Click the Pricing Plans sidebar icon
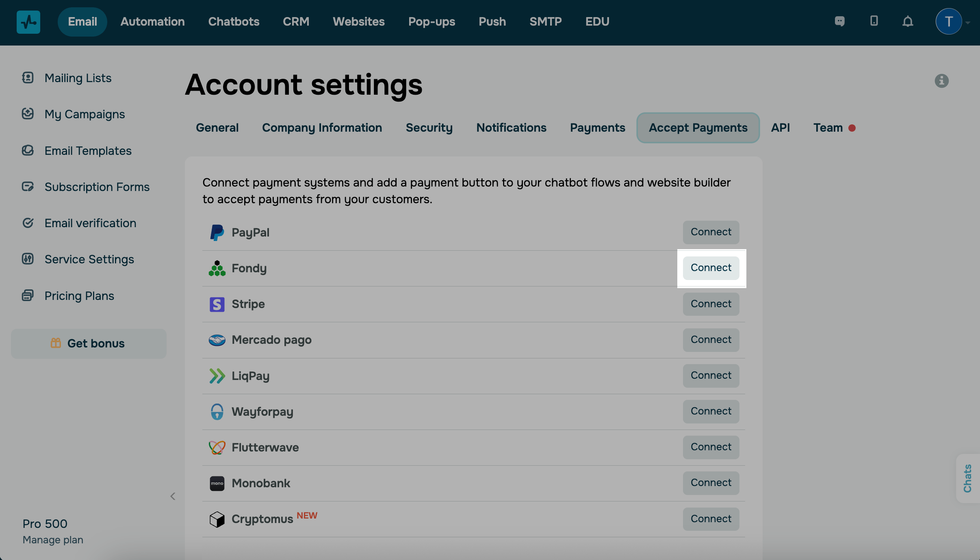 pyautogui.click(x=28, y=295)
